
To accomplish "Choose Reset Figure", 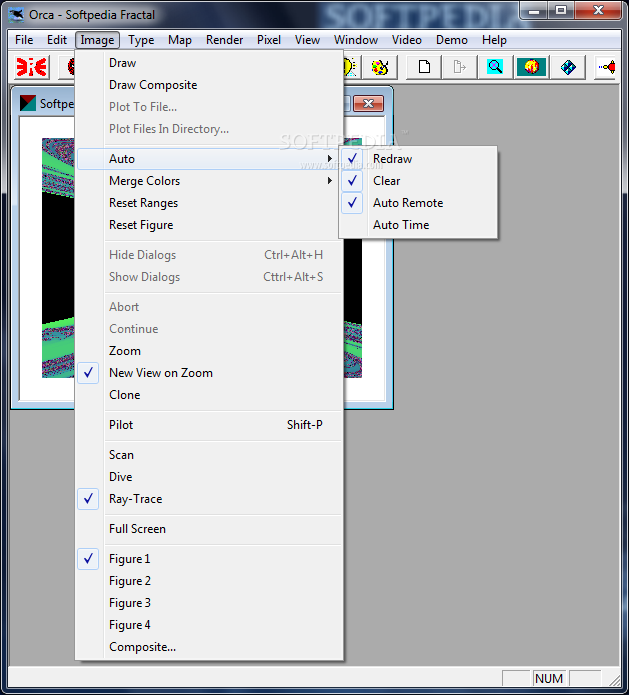I will point(209,225).
